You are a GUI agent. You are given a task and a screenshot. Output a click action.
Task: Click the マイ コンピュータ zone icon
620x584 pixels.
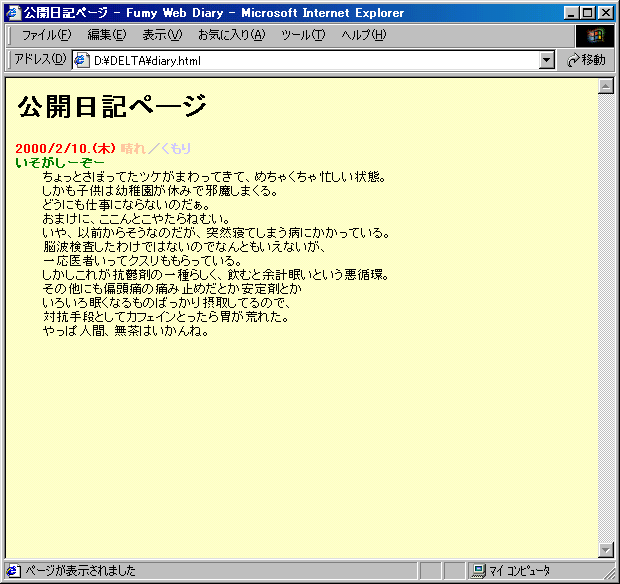479,571
